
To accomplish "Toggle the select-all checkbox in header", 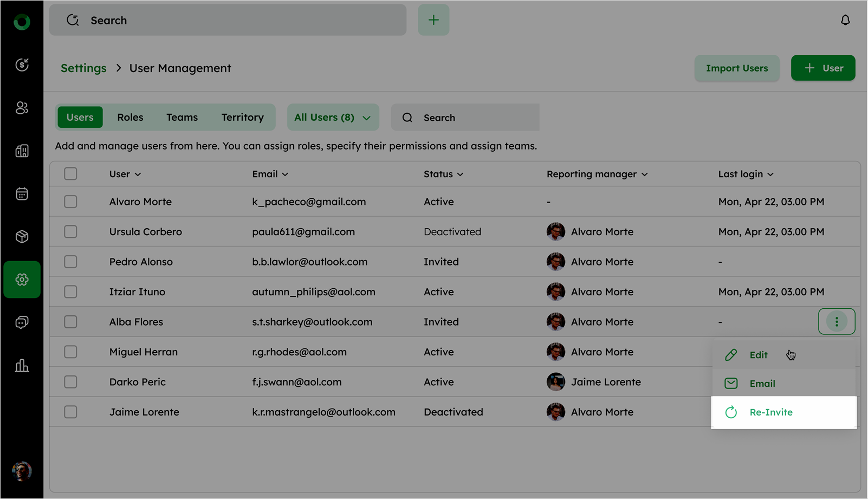I will [x=70, y=174].
